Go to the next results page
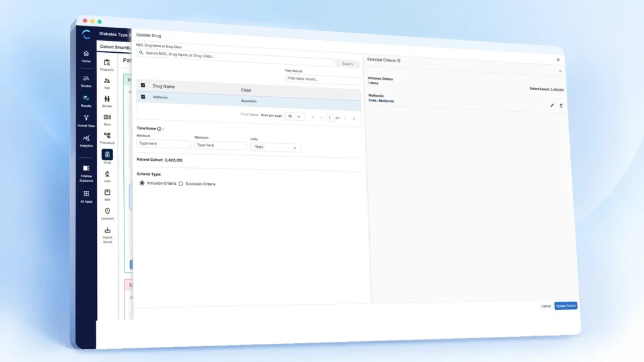Screen dimensions: 644x362 pyautogui.click(x=345, y=118)
